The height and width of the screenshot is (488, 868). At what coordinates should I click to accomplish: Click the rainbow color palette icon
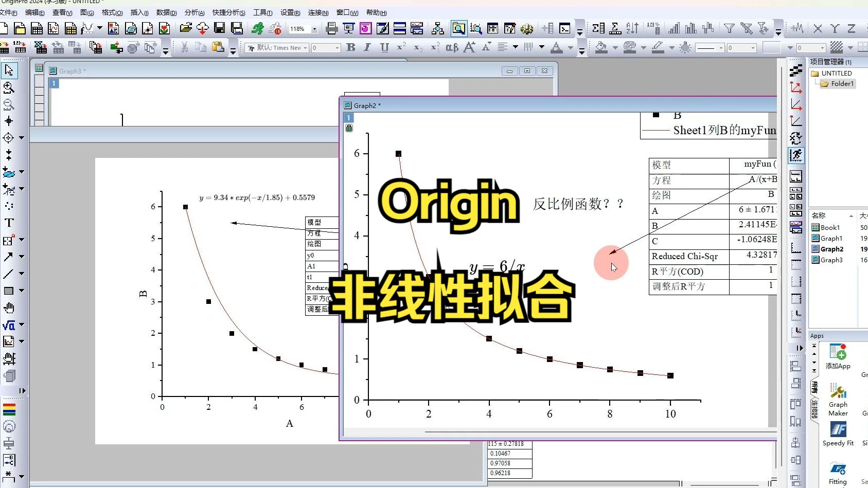tap(8, 410)
